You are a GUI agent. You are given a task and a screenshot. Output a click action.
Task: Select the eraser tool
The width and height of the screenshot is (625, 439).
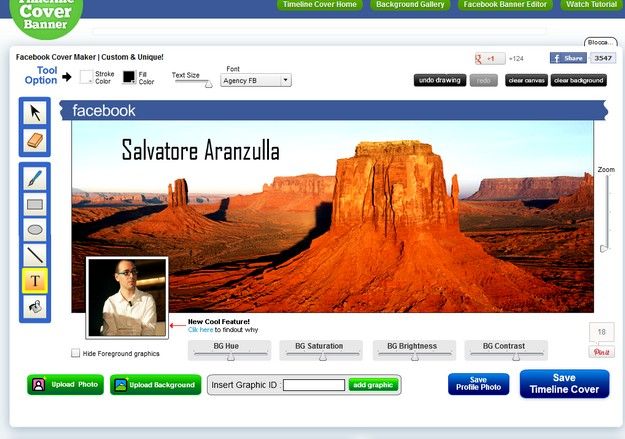tap(35, 140)
